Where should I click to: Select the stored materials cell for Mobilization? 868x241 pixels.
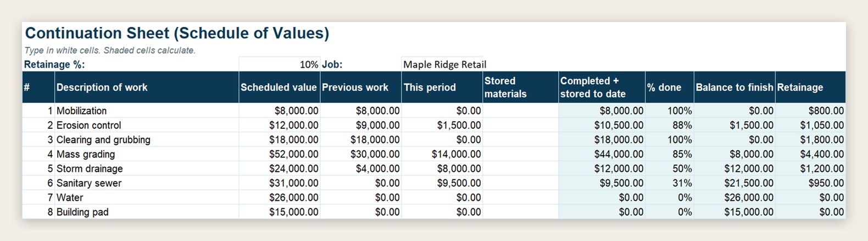pyautogui.click(x=520, y=111)
